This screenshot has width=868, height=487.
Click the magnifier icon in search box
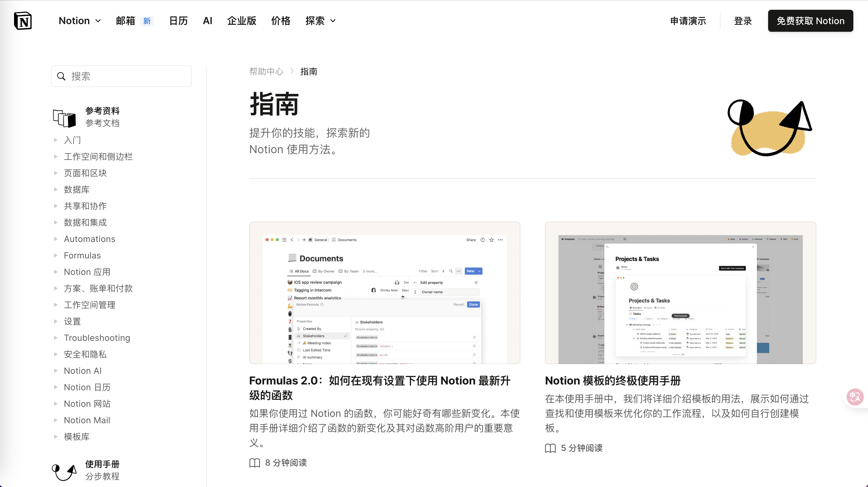point(61,76)
